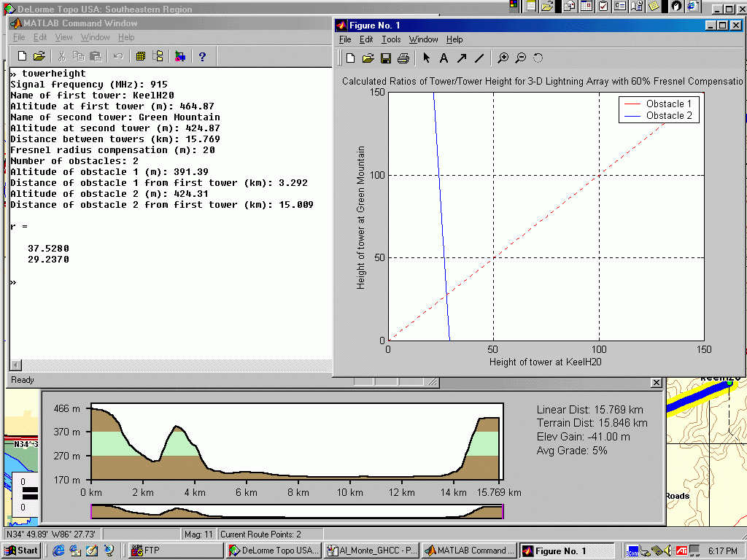Click the elevation profile overview strip
Screen dimensions: 747x560
coord(297,511)
